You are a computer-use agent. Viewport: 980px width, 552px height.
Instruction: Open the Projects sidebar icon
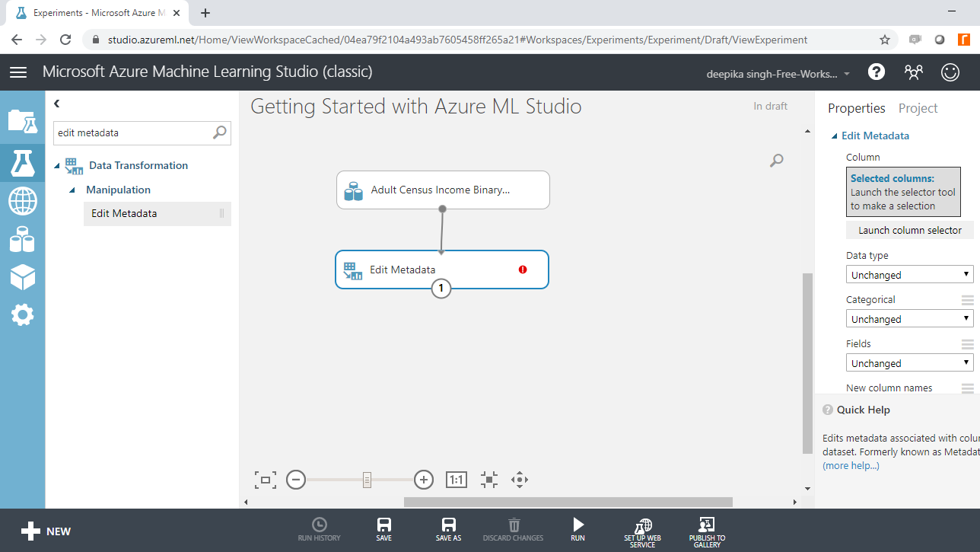pos(22,121)
